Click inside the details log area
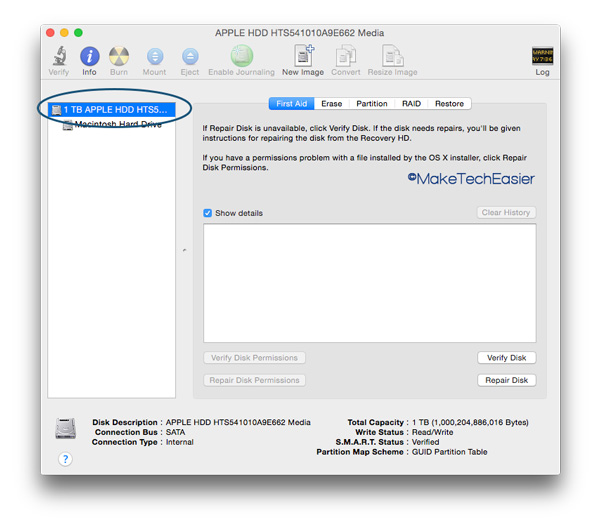The image size is (600, 530). pos(370,283)
